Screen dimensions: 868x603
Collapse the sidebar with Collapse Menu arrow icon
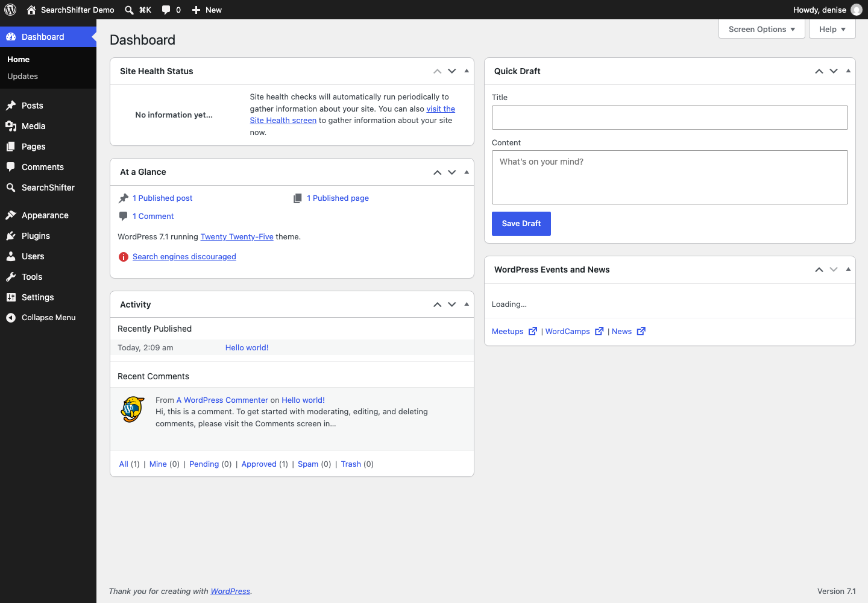[11, 318]
